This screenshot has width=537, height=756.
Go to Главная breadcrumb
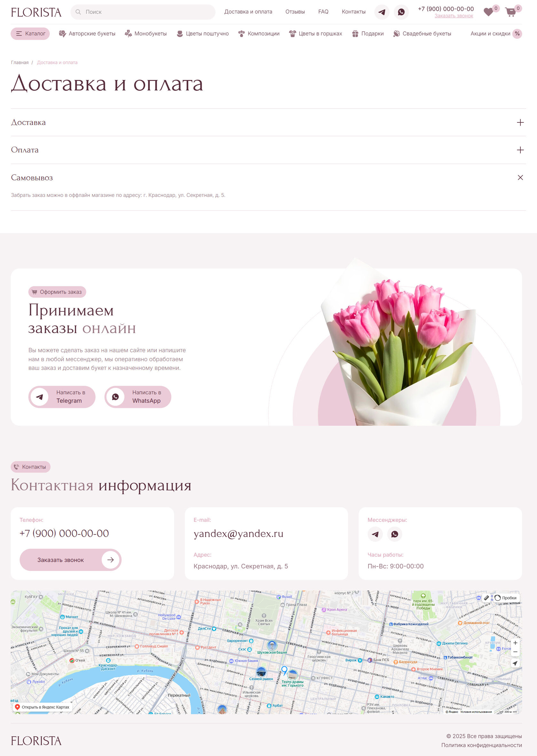pos(20,63)
